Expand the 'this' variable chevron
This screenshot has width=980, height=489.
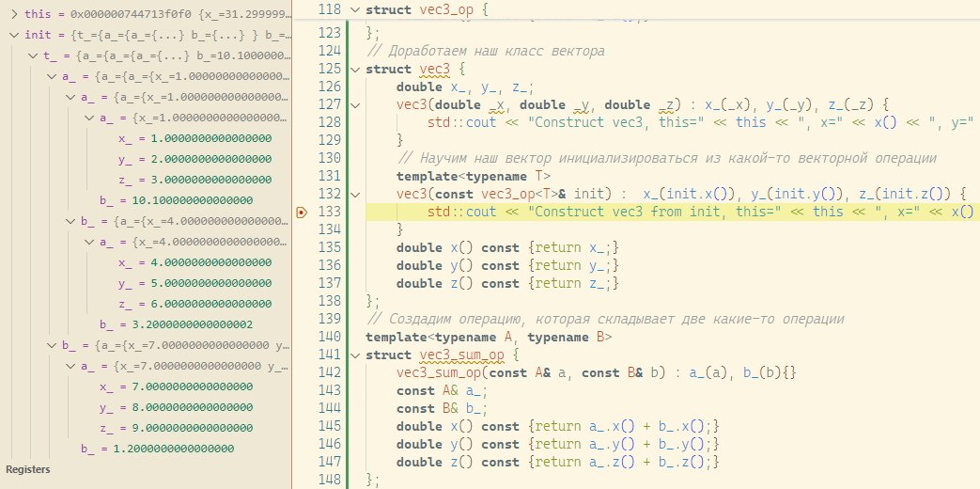[14, 15]
